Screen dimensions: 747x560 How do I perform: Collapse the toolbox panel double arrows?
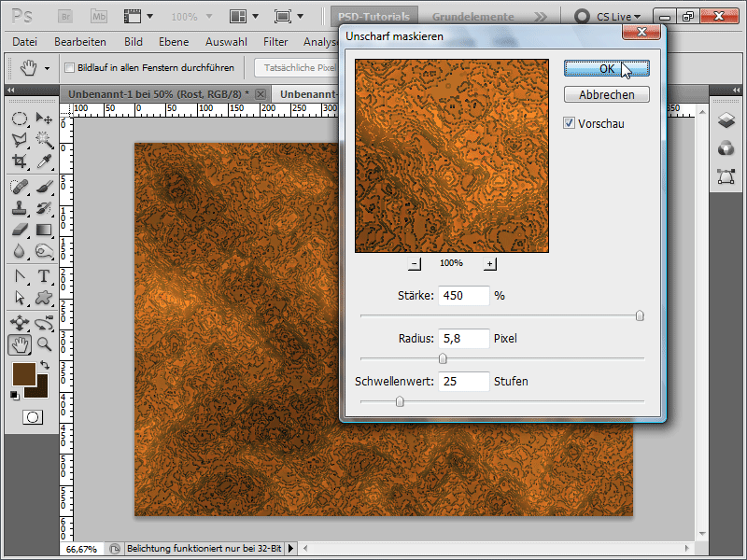[x=10, y=90]
